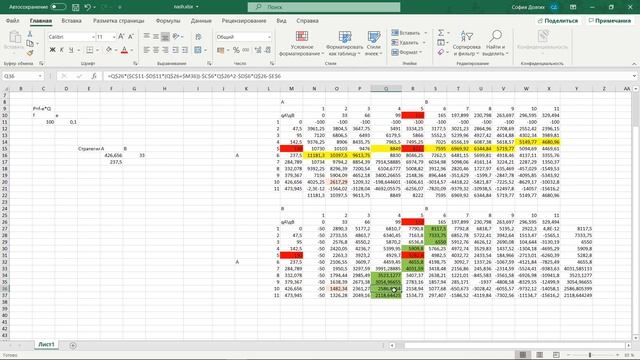Click the Merge and Center icon

tap(198, 50)
